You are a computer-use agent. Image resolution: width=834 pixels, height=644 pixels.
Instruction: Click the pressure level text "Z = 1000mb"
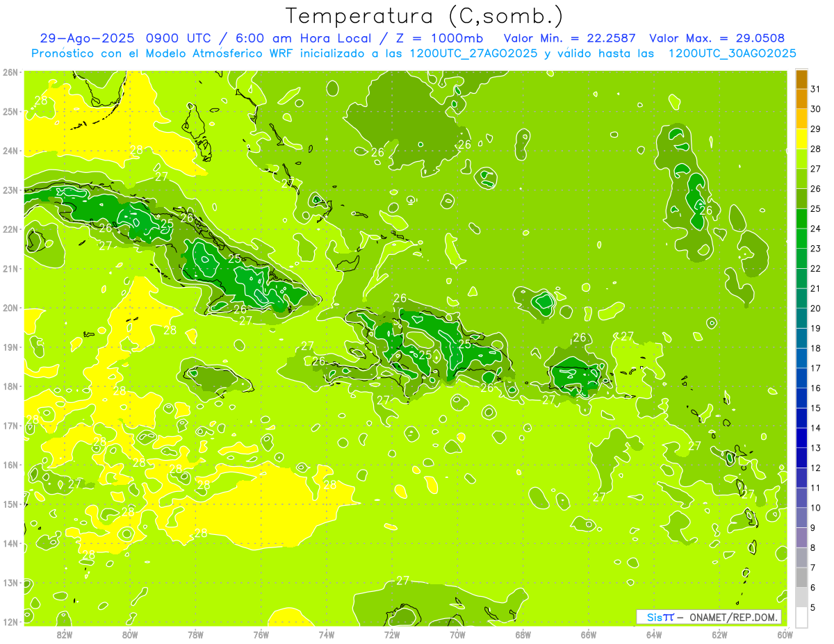(x=435, y=39)
